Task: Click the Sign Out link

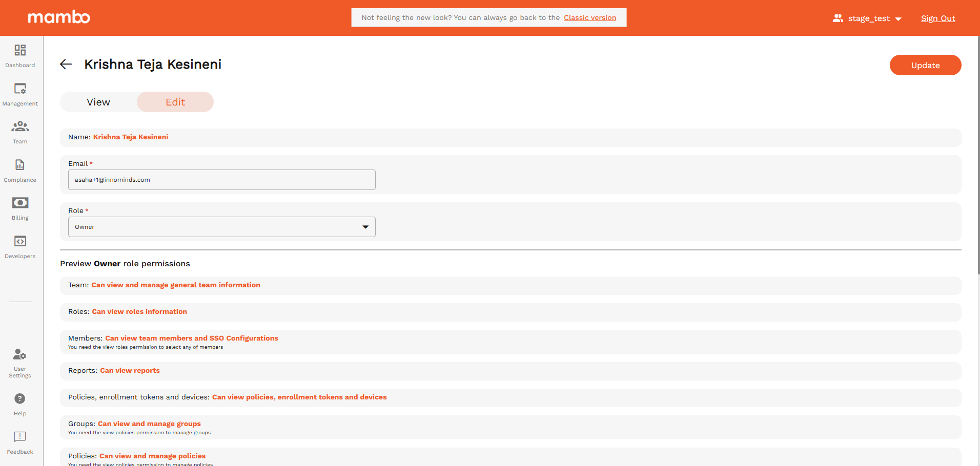Action: coord(938,18)
